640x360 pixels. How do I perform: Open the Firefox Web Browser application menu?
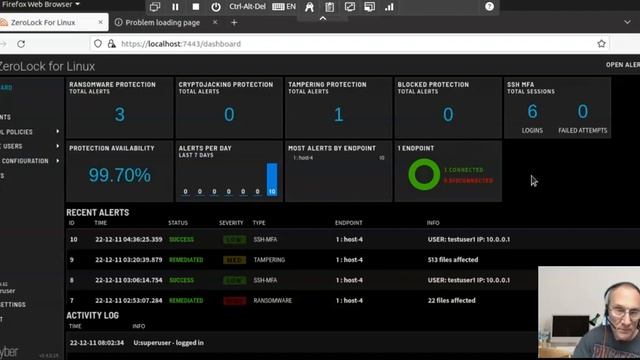40,4
